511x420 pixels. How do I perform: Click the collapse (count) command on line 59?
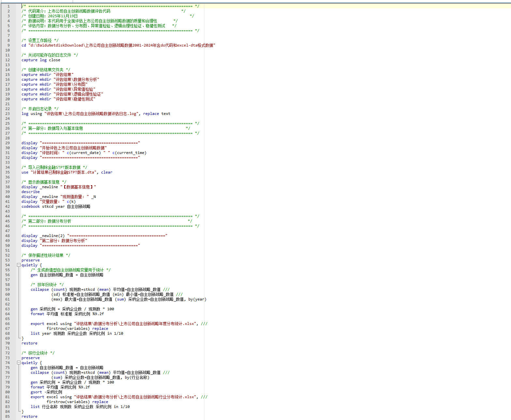pos(100,289)
